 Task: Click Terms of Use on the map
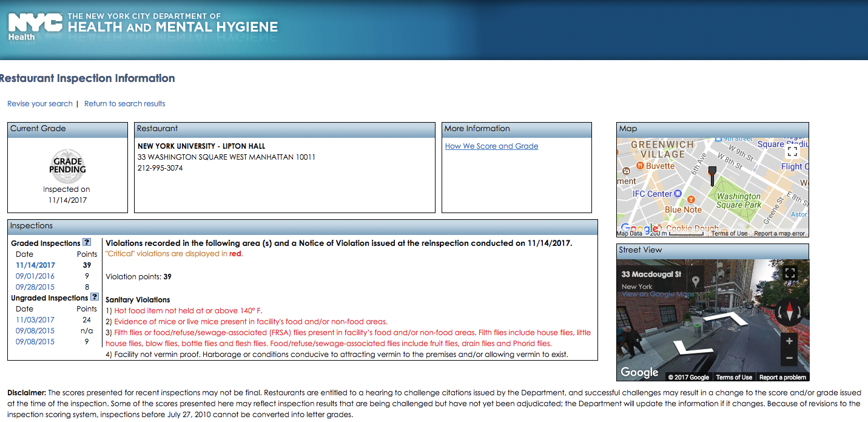pyautogui.click(x=729, y=234)
